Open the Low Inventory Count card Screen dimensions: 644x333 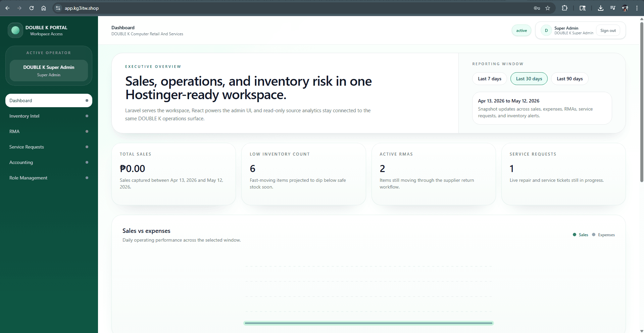303,174
